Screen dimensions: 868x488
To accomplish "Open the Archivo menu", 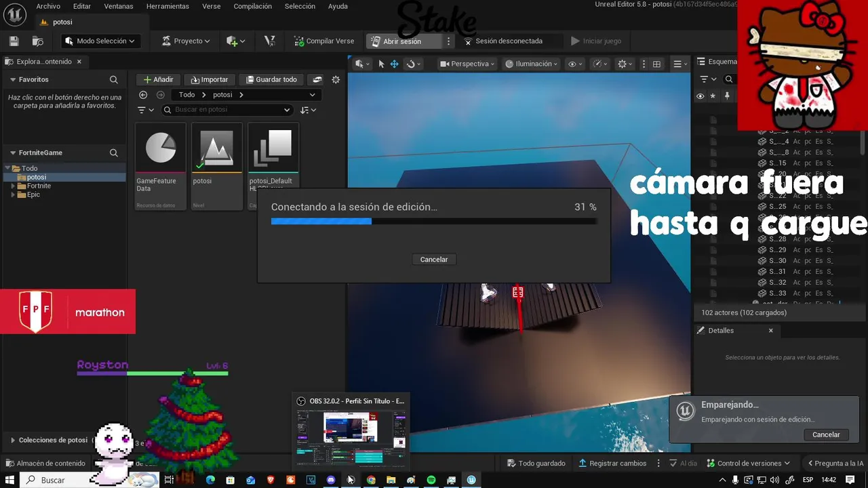I will coord(48,6).
